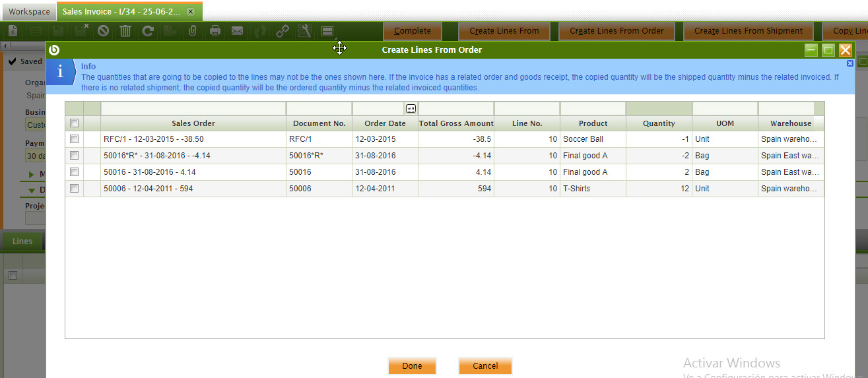This screenshot has width=868, height=378.
Task: Click the Openbravo logo icon in the popup title bar
Action: pos(54,49)
